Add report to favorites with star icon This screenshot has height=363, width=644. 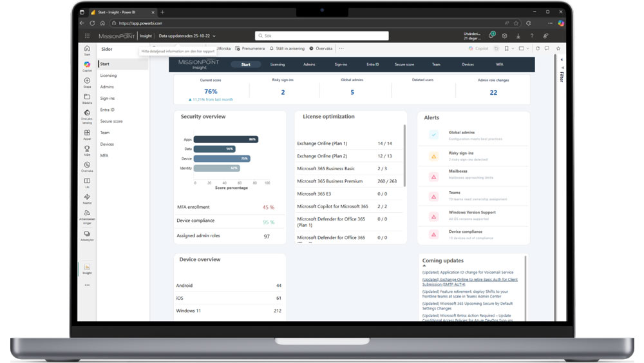558,48
